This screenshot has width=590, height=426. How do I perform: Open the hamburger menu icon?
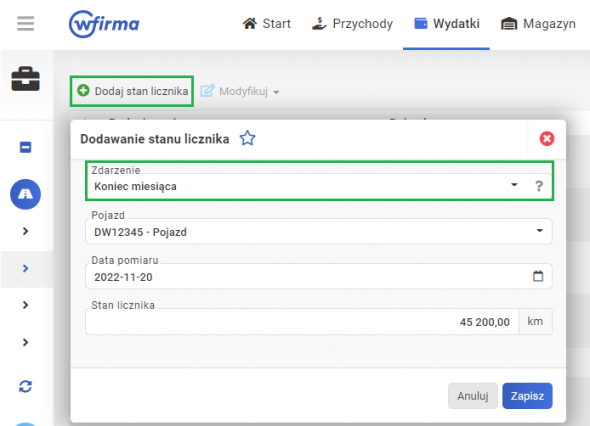click(26, 23)
